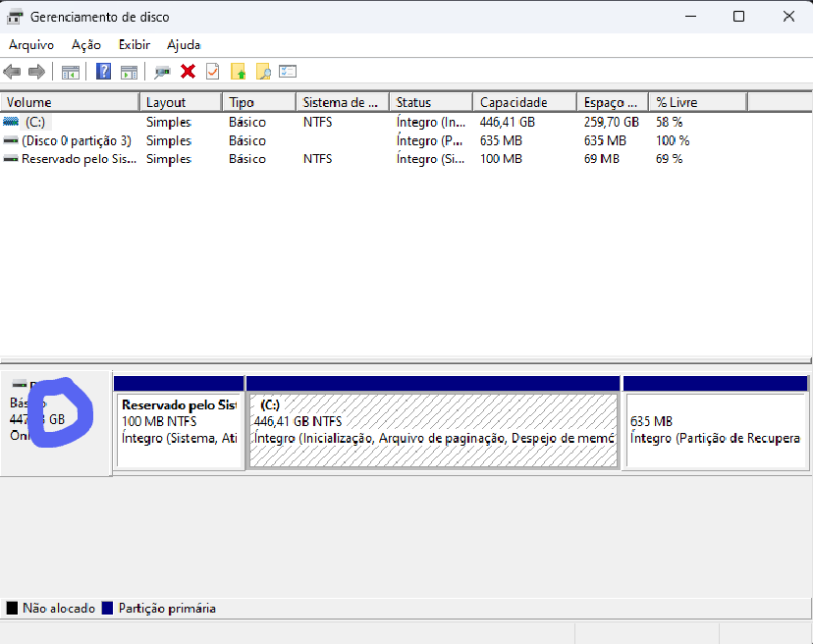
Task: Click Íntegro (P... status cell
Action: (430, 140)
